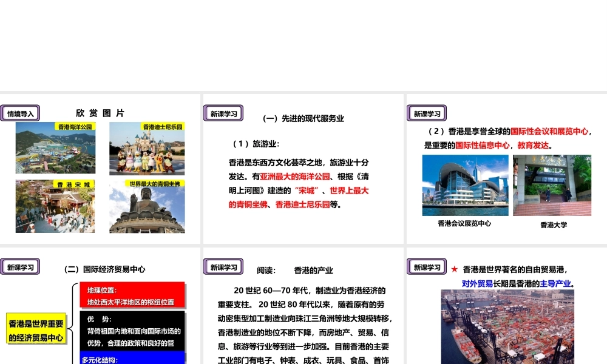Click the 情境导入 badge on first slide

(20, 113)
